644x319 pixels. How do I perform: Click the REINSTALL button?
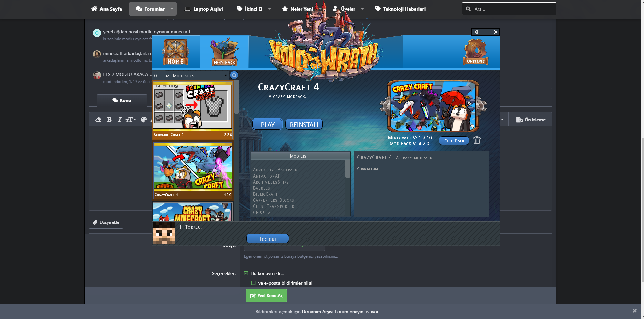pos(304,124)
